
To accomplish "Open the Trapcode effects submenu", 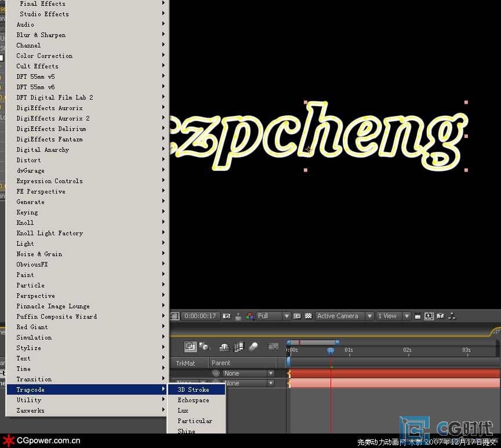I will 87,389.
